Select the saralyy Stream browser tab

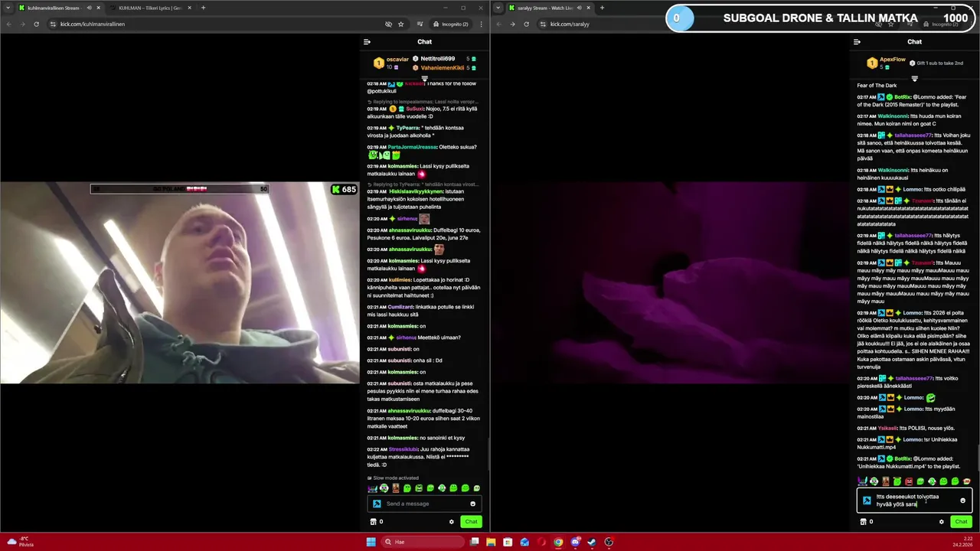coord(549,8)
